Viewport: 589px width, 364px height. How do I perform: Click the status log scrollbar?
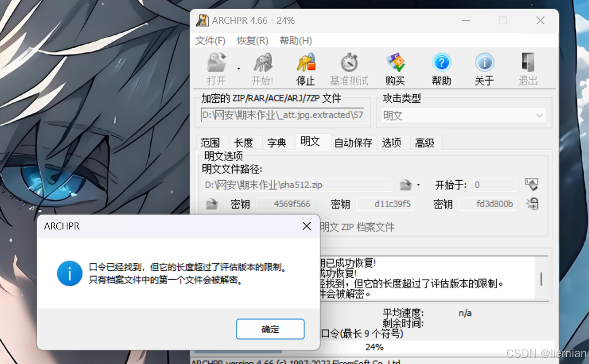coord(541,279)
